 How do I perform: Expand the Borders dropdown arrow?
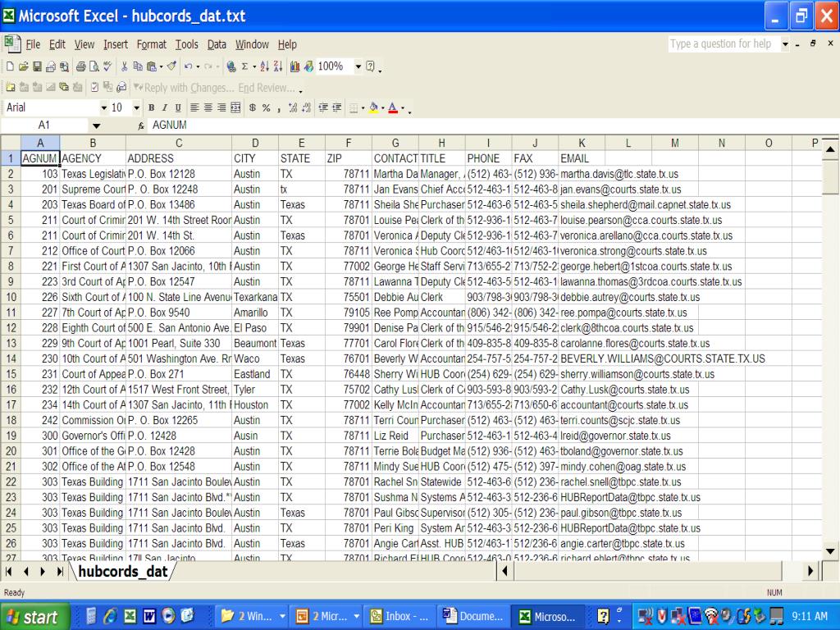tap(363, 107)
